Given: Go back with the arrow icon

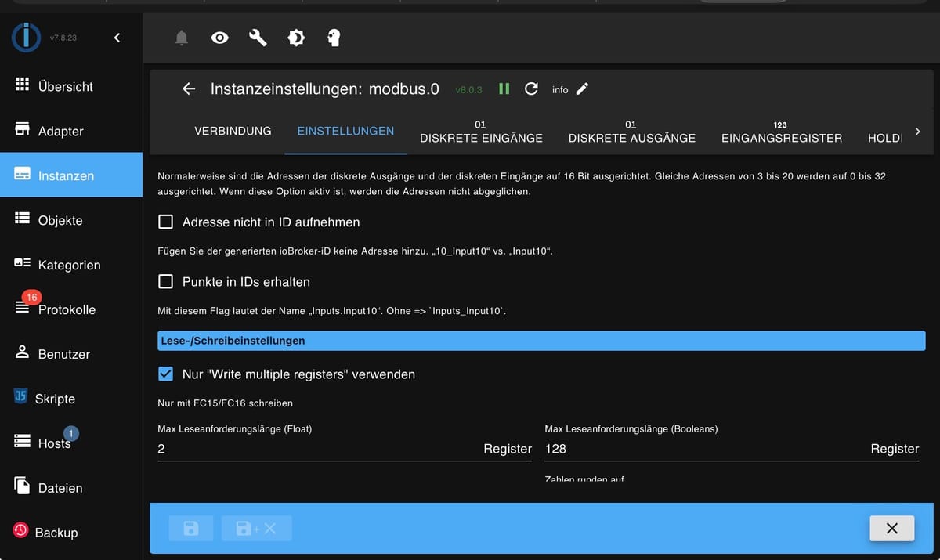Looking at the screenshot, I should pos(189,89).
